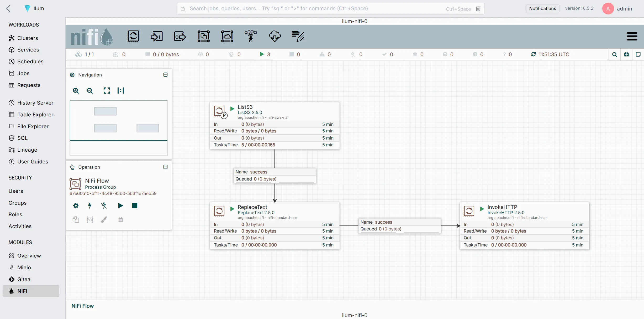This screenshot has height=319, width=644.
Task: Click the Output Port toolbar icon
Action: (180, 36)
